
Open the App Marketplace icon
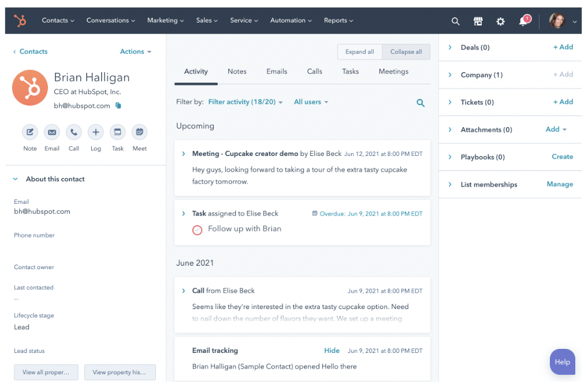(x=478, y=21)
